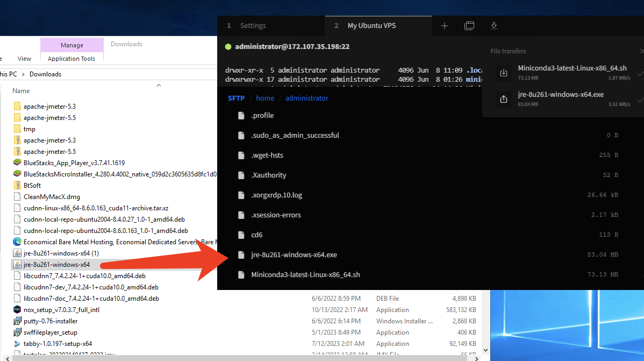Select the highlighted jre-8u261-windows-x64 file in Downloads
Image resolution: width=644 pixels, height=361 pixels.
click(56, 264)
